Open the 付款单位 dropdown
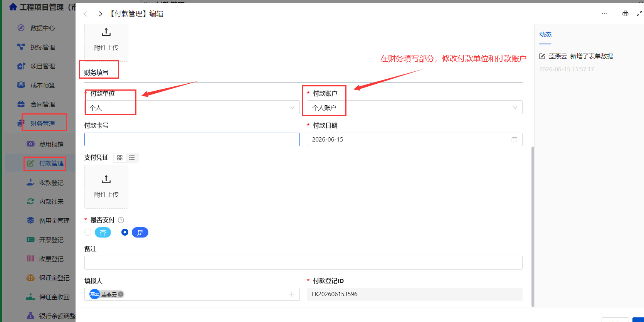This screenshot has width=644, height=322. (x=192, y=108)
